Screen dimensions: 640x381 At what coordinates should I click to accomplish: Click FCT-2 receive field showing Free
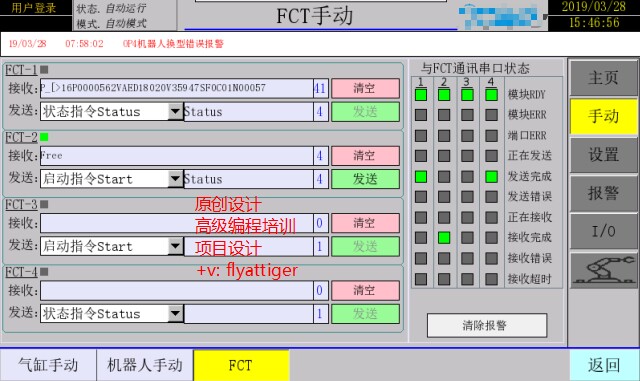click(177, 156)
